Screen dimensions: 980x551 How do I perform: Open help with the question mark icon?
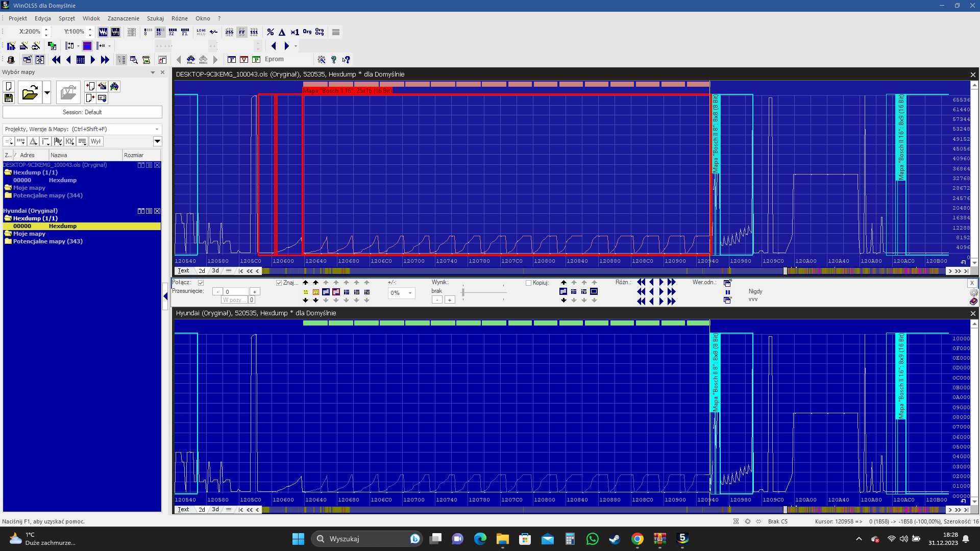coord(334,60)
